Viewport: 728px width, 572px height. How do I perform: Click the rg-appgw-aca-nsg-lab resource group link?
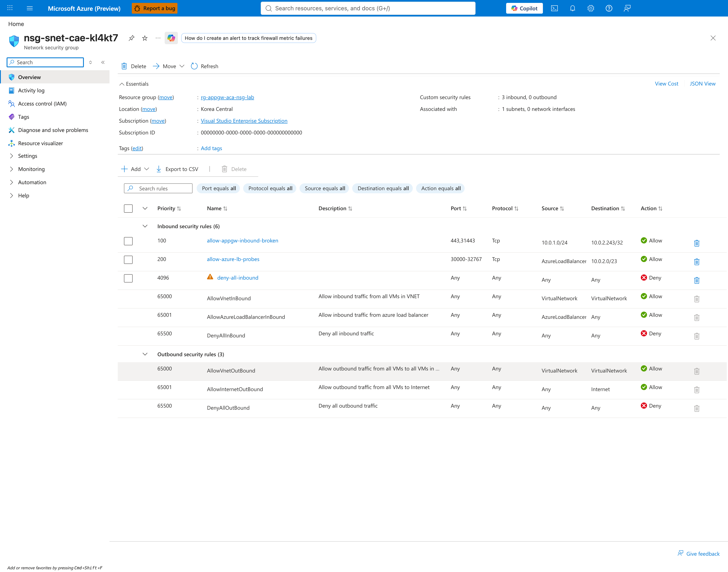coord(227,97)
